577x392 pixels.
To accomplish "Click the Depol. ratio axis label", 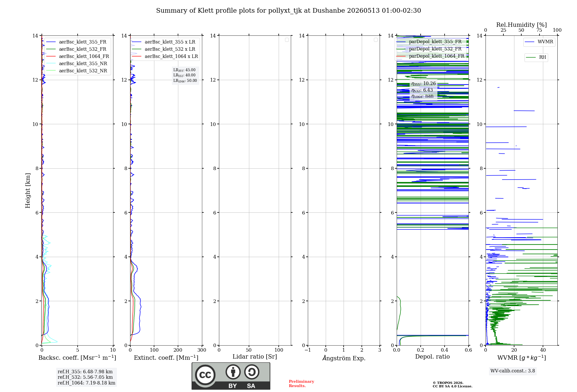I will (x=432, y=357).
